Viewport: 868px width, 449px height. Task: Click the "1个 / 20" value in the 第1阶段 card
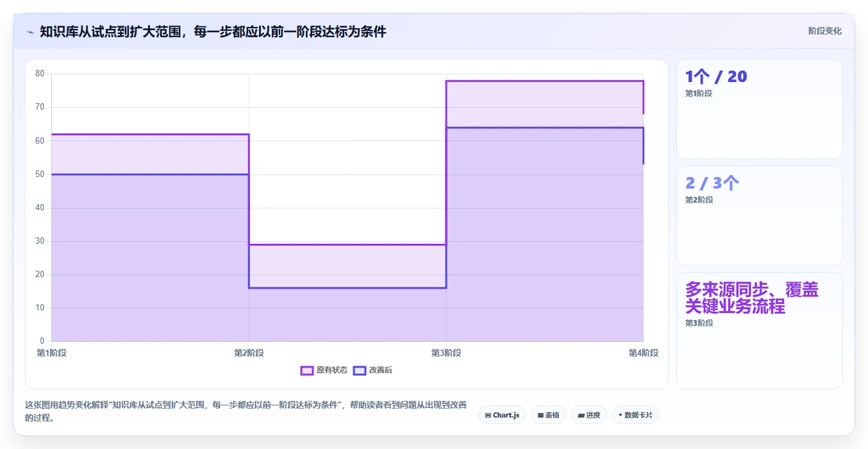[716, 76]
